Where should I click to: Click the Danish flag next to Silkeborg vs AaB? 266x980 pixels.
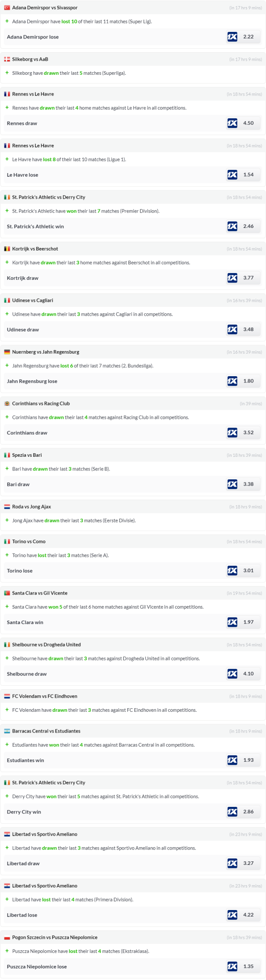(7, 59)
